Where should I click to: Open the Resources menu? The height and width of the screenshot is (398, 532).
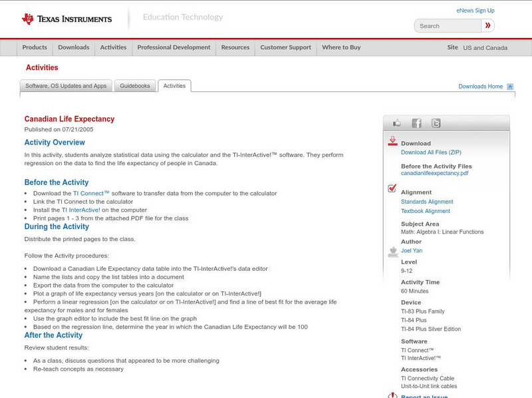pyautogui.click(x=235, y=47)
